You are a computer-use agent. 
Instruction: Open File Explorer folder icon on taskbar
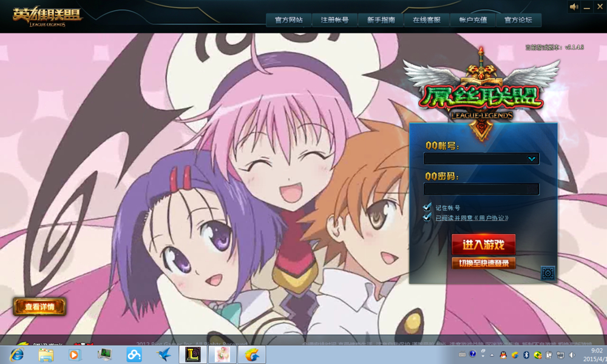(46, 355)
